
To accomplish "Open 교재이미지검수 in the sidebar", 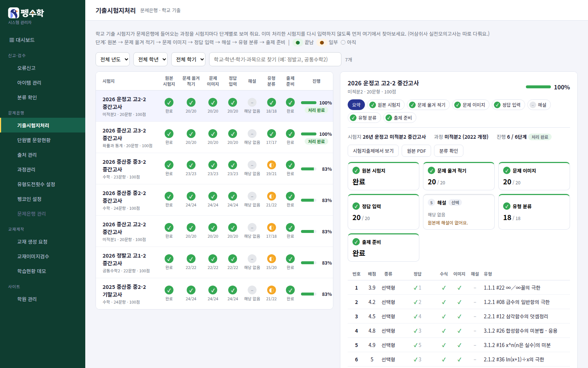I will [x=43, y=256].
